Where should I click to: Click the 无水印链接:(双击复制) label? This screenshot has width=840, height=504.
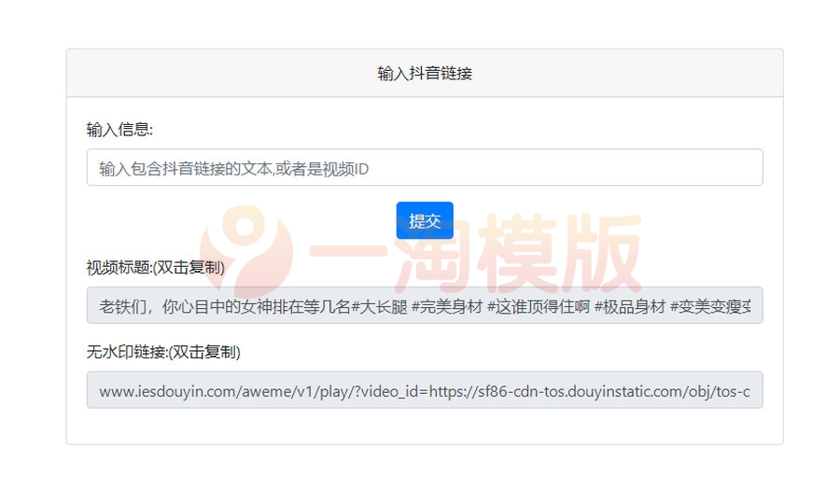tap(163, 352)
